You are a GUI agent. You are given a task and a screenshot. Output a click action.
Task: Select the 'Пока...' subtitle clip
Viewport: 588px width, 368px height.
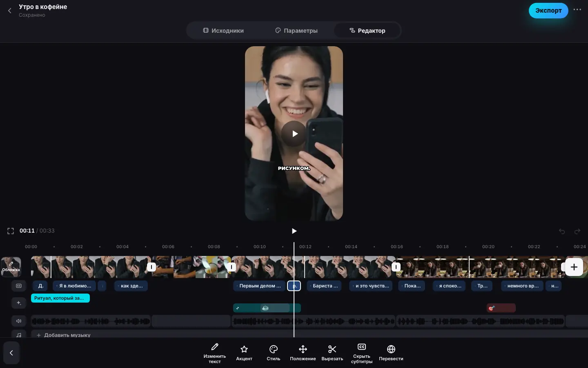412,286
